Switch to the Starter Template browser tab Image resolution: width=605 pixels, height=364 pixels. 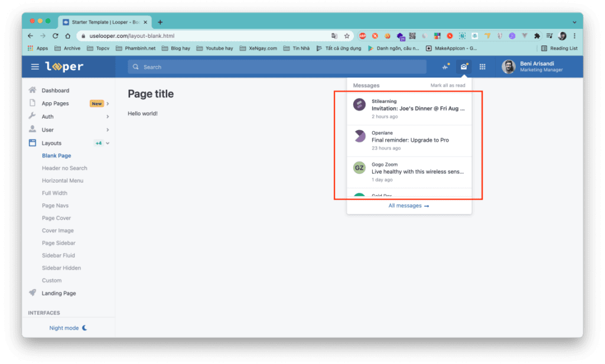[105, 21]
